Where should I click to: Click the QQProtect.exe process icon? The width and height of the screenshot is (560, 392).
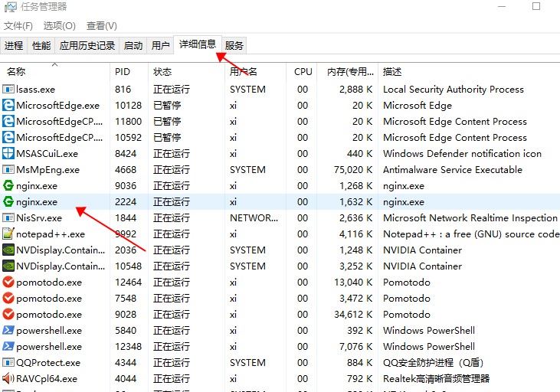[8, 363]
